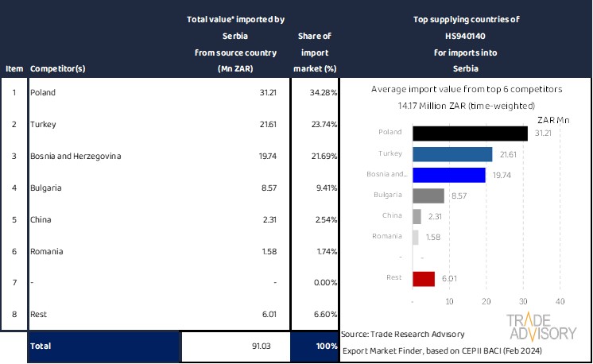The height and width of the screenshot is (364, 593).
Task: Select the Share of import market header
Action: coord(315,52)
